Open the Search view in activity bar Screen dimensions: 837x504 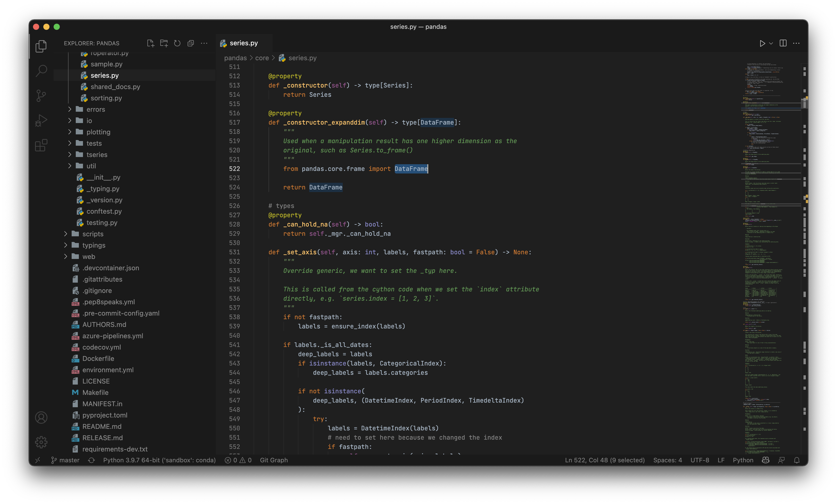tap(41, 71)
